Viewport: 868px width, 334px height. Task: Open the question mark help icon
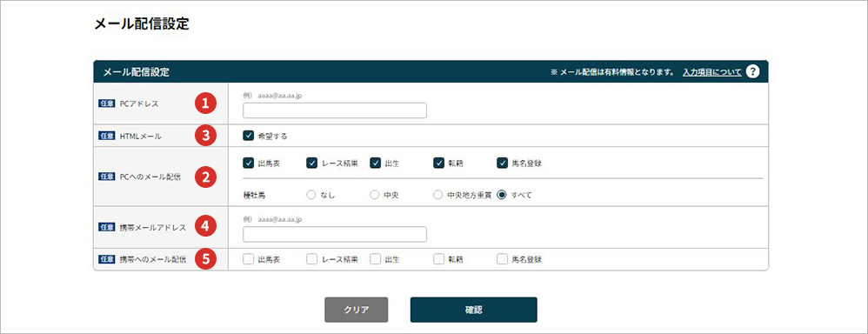[752, 72]
